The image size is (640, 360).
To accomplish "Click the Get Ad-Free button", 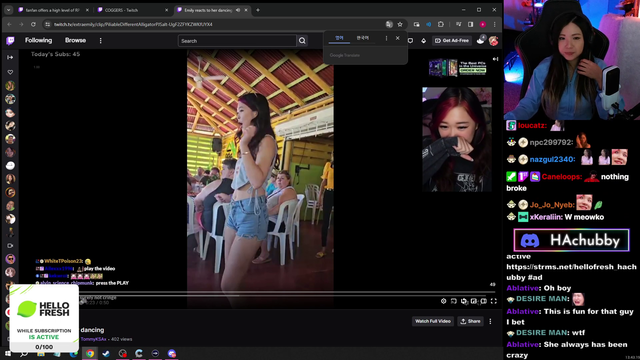I will (452, 41).
